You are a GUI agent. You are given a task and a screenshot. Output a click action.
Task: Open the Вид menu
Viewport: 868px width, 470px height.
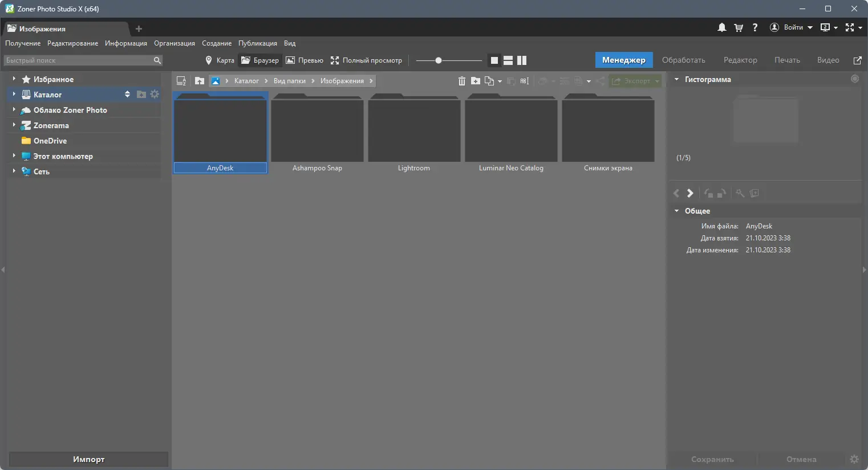coord(290,43)
